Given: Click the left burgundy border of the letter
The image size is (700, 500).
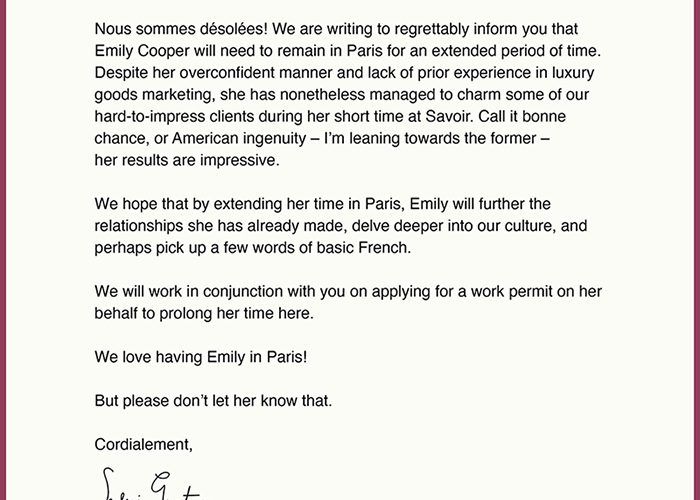Looking at the screenshot, I should [3, 250].
